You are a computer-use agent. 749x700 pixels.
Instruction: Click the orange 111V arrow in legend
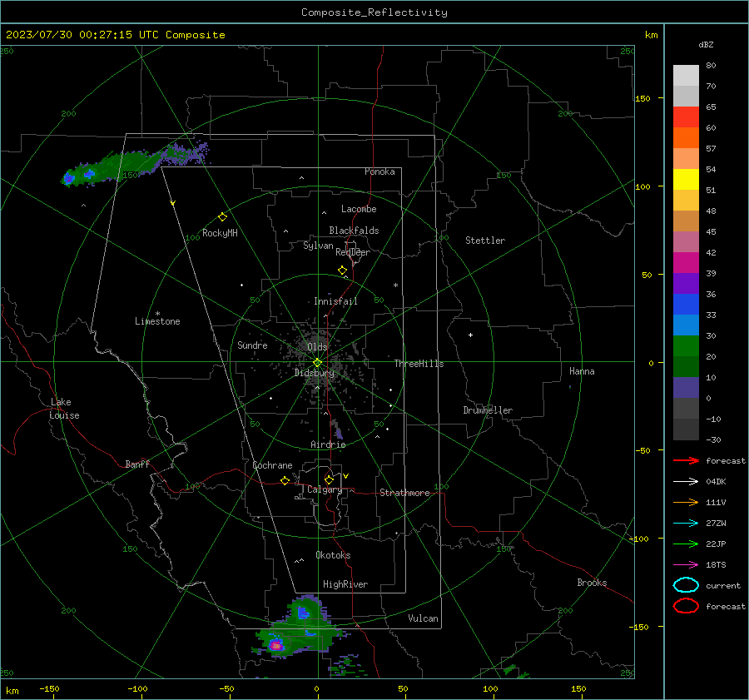(x=686, y=502)
